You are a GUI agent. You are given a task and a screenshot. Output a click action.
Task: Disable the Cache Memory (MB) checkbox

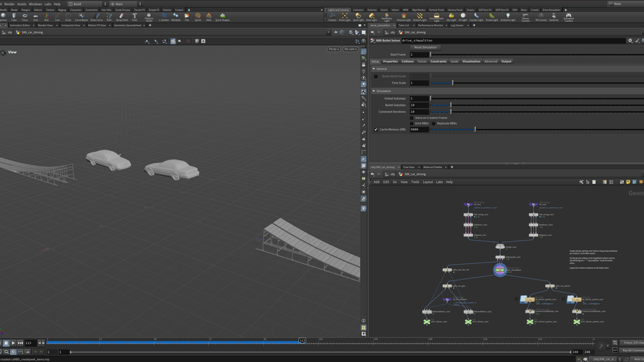(x=376, y=129)
